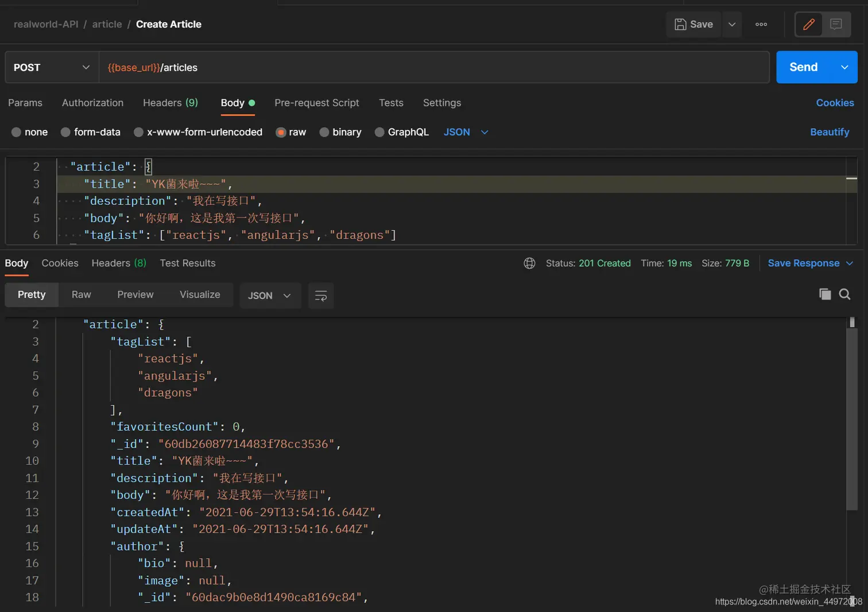Viewport: 868px width, 612px height.
Task: Open the request body JSON format dropdown
Action: click(466, 132)
